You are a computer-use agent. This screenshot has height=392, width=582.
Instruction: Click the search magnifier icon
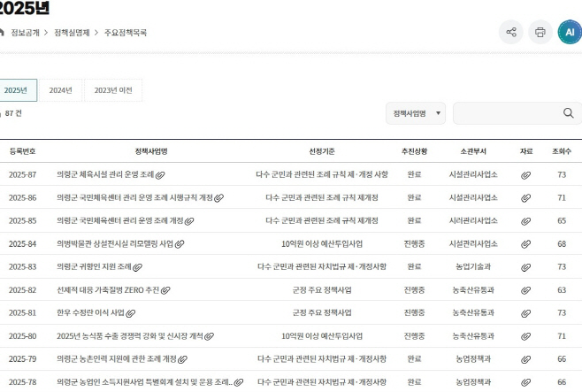(568, 113)
